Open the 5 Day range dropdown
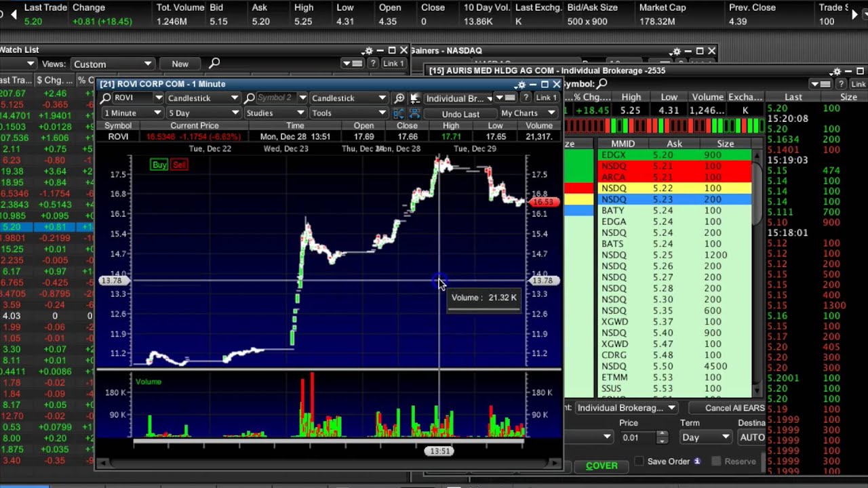Screen dimensions: 868x488 click(x=203, y=113)
